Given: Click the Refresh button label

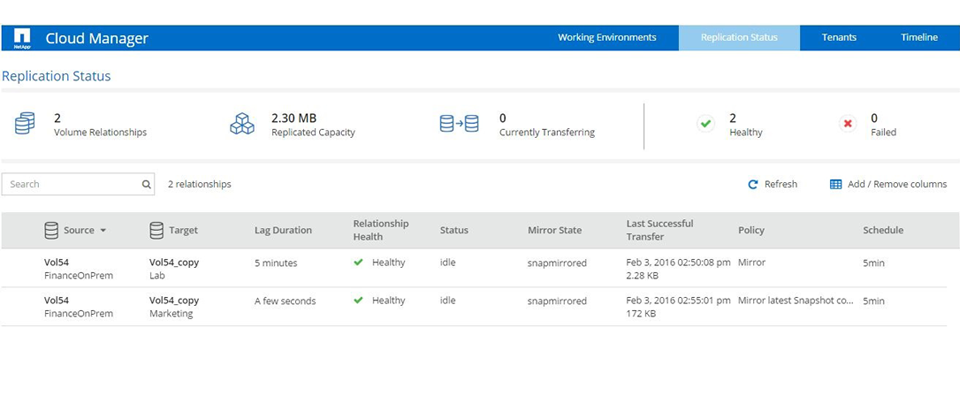Looking at the screenshot, I should (x=781, y=184).
